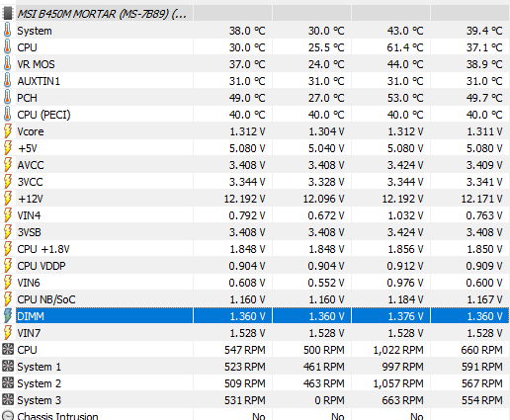Click the 0.909 V CPU VDDP average value
Image resolution: width=510 pixels, height=420 pixels.
484,266
